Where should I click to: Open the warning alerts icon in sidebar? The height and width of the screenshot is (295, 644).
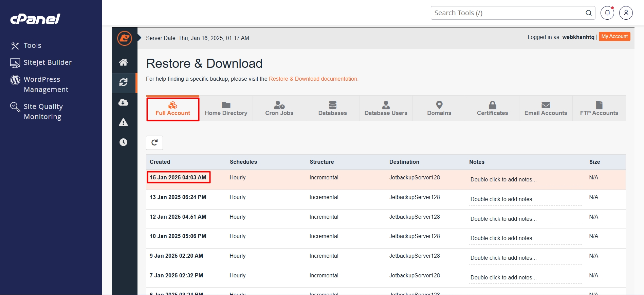coord(123,122)
